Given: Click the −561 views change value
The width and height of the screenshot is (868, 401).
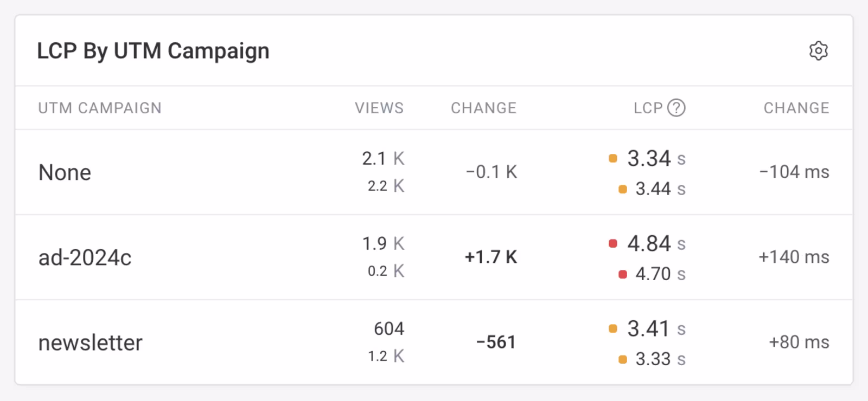Looking at the screenshot, I should click(x=496, y=342).
